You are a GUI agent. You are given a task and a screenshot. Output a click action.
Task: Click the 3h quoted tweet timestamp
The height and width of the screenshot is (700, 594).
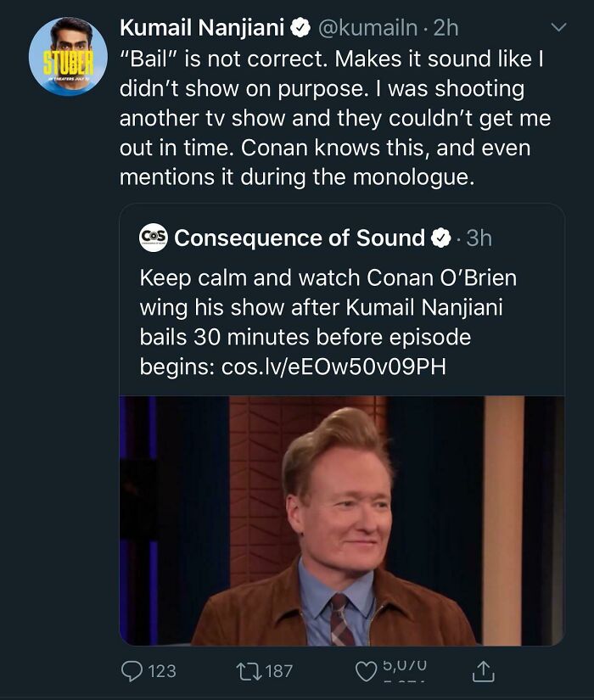[479, 238]
